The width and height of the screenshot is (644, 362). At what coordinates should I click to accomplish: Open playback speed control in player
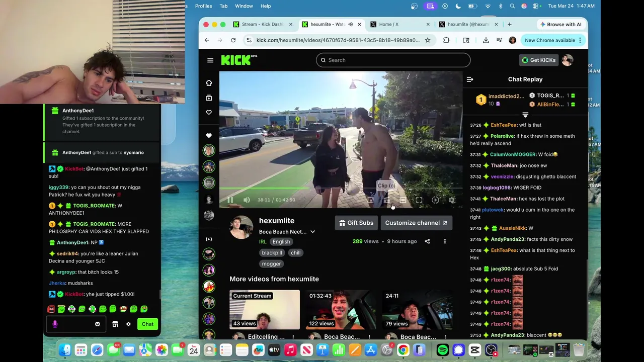click(x=435, y=200)
